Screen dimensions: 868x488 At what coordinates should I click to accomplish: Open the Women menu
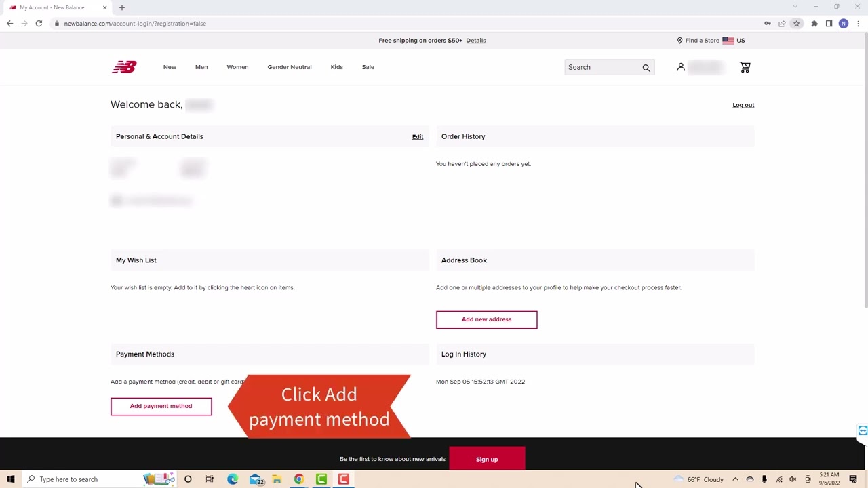[x=237, y=67]
